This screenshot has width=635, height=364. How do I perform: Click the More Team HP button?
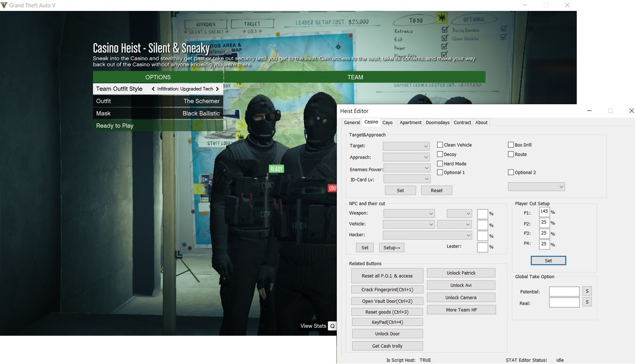[x=461, y=310]
